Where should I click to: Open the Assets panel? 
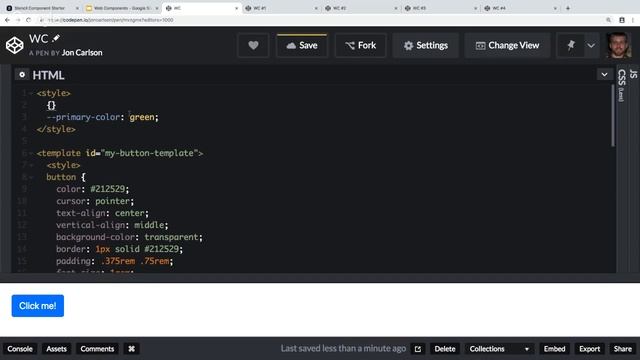pyautogui.click(x=56, y=349)
